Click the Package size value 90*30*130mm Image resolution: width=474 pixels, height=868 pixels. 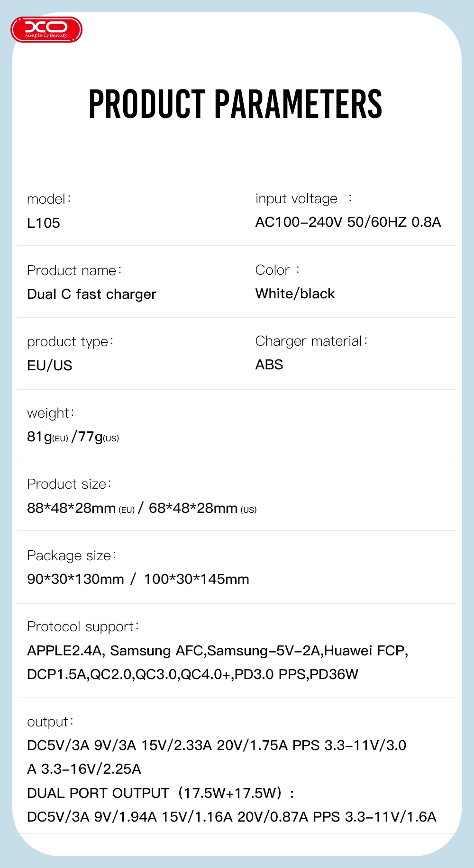point(76,579)
